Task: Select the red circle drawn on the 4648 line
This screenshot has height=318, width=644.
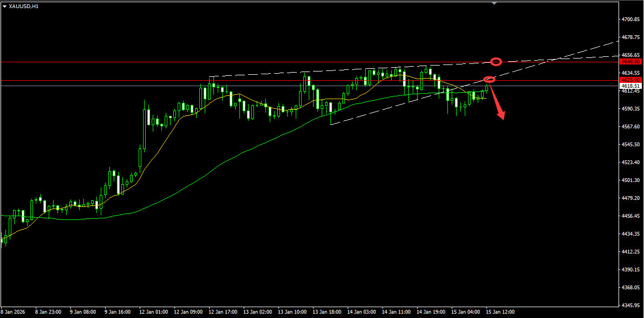Action: pos(496,61)
